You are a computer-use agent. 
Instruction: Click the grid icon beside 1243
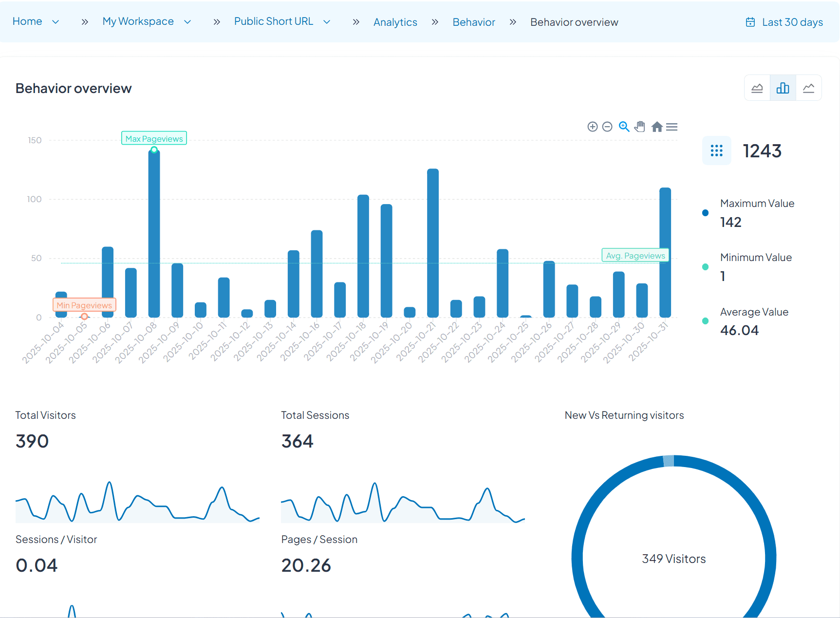(x=716, y=150)
